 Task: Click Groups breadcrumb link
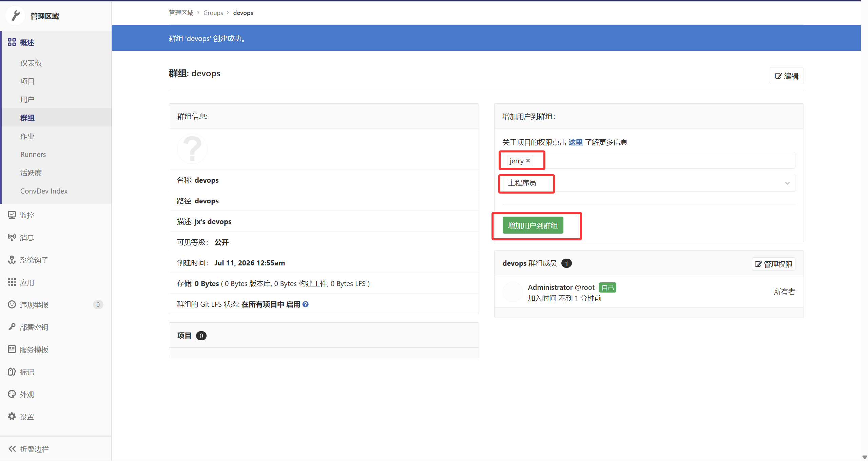[x=213, y=13]
